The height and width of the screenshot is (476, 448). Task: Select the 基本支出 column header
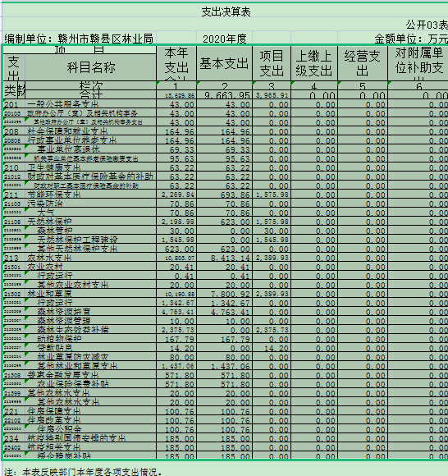pos(224,63)
